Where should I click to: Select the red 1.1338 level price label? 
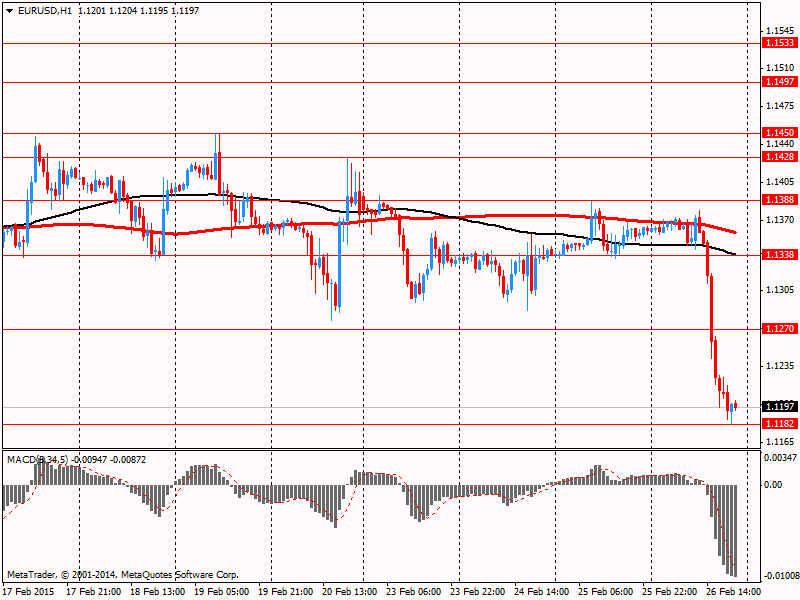point(779,255)
